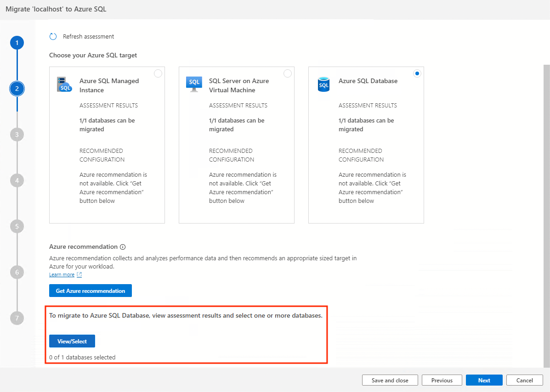Jump to wizard step 7 circle
The width and height of the screenshot is (550, 392).
tap(17, 318)
